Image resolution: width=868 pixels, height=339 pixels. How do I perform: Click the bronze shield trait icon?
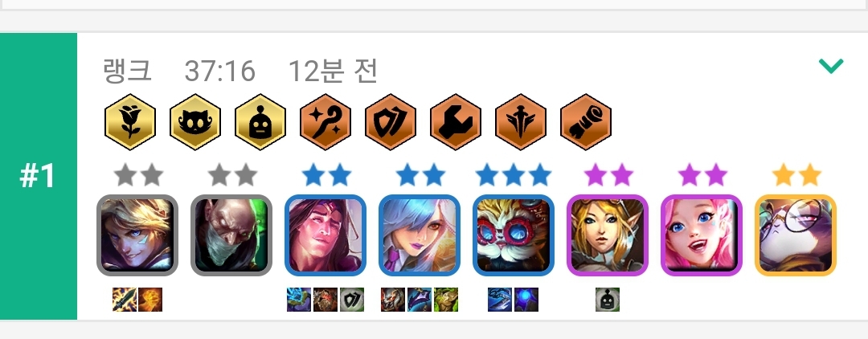(x=391, y=122)
